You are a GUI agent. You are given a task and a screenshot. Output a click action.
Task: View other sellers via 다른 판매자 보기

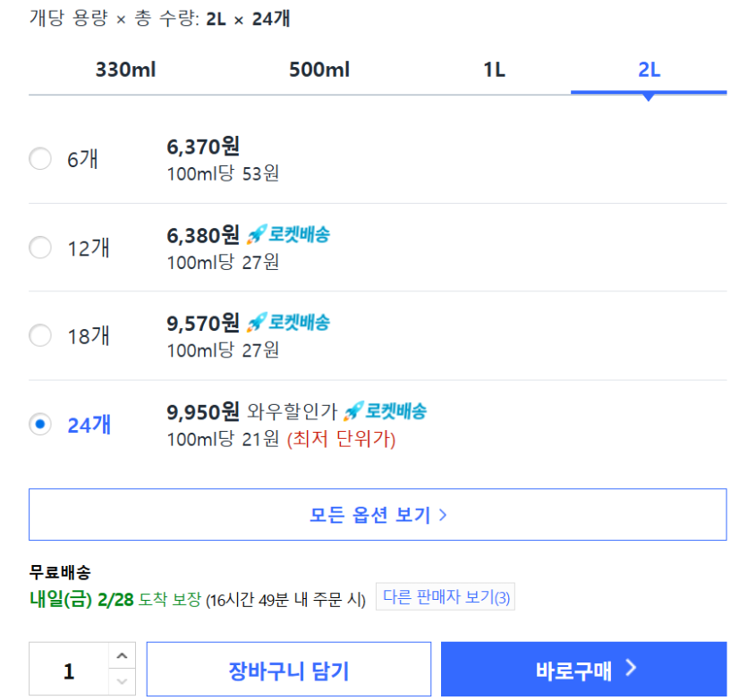click(x=446, y=597)
